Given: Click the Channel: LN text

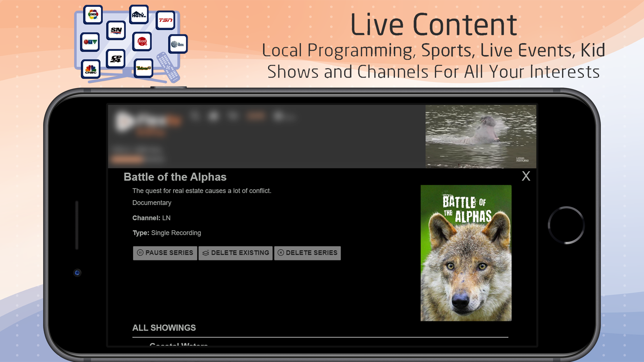Looking at the screenshot, I should (151, 218).
